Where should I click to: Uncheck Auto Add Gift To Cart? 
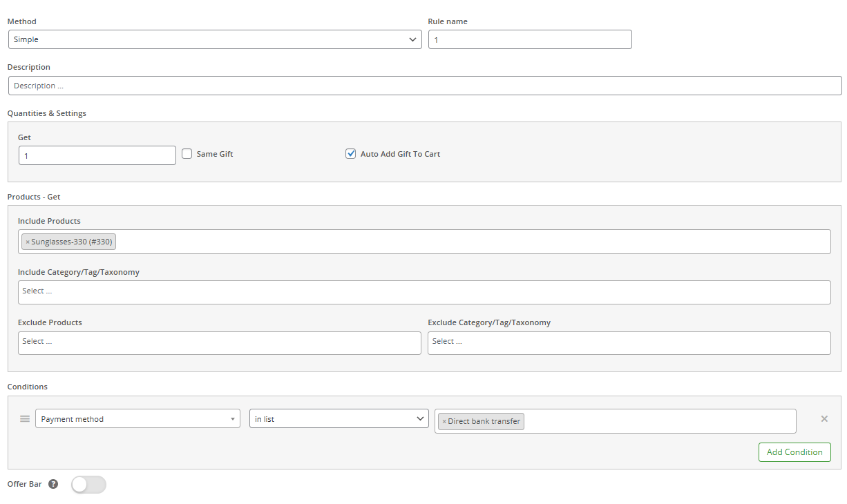351,154
